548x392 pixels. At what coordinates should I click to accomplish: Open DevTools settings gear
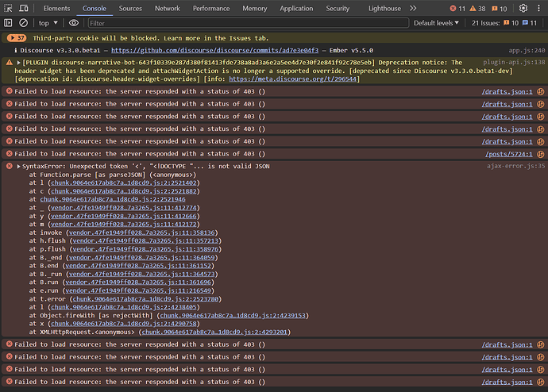[523, 8]
